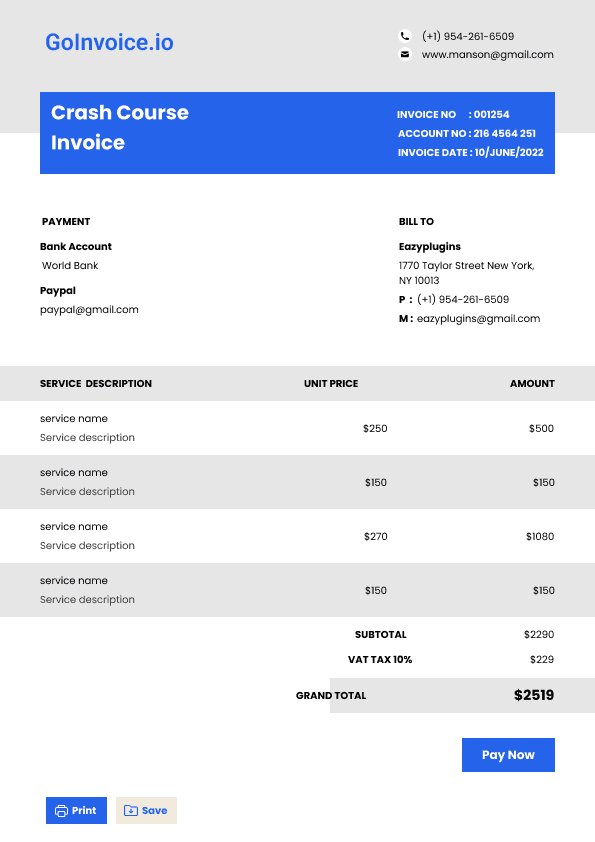The image size is (595, 842).
Task: Click eazyplugins@gmail.com in Bill To
Action: click(x=478, y=318)
